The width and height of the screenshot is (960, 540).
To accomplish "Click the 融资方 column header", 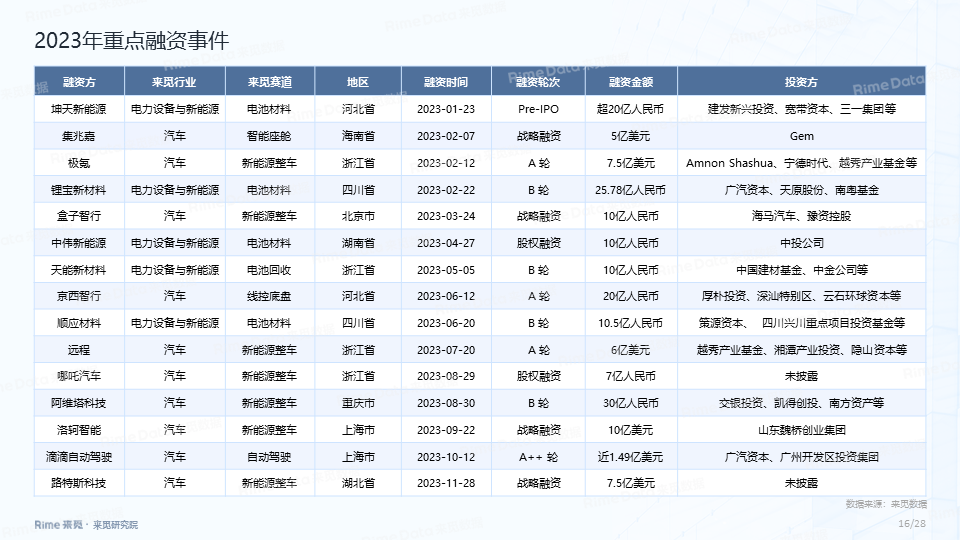I will (79, 82).
